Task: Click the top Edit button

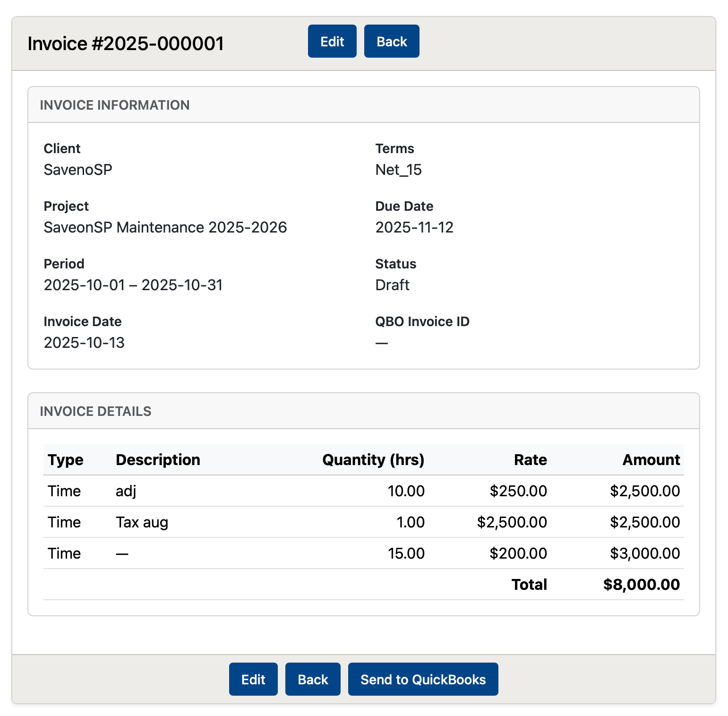Action: tap(332, 41)
